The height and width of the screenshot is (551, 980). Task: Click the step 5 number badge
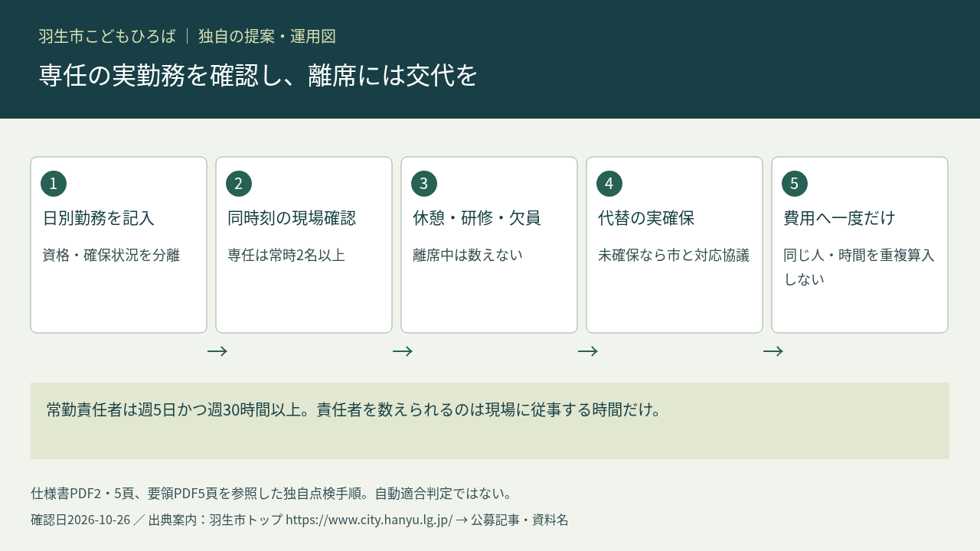795,184
